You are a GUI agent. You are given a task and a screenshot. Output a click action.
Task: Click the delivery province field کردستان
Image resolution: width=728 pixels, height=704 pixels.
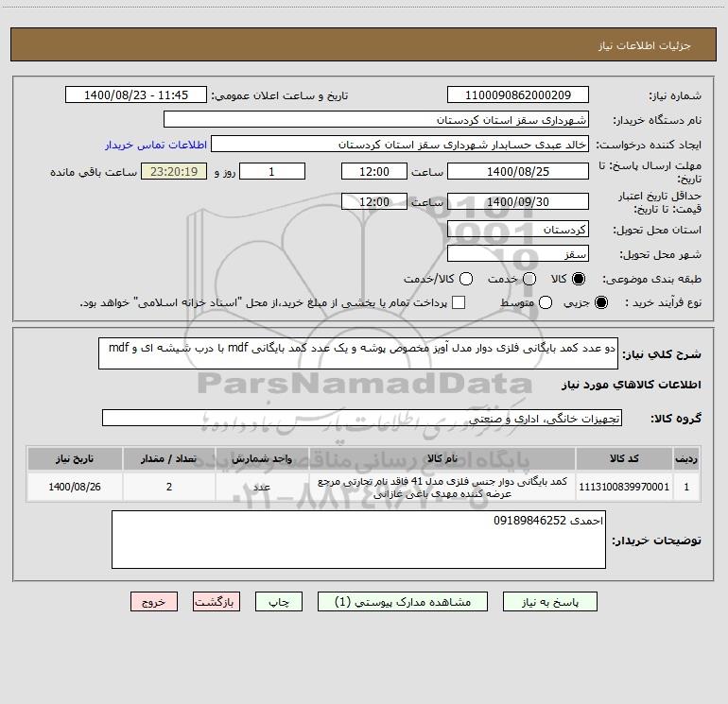click(518, 229)
